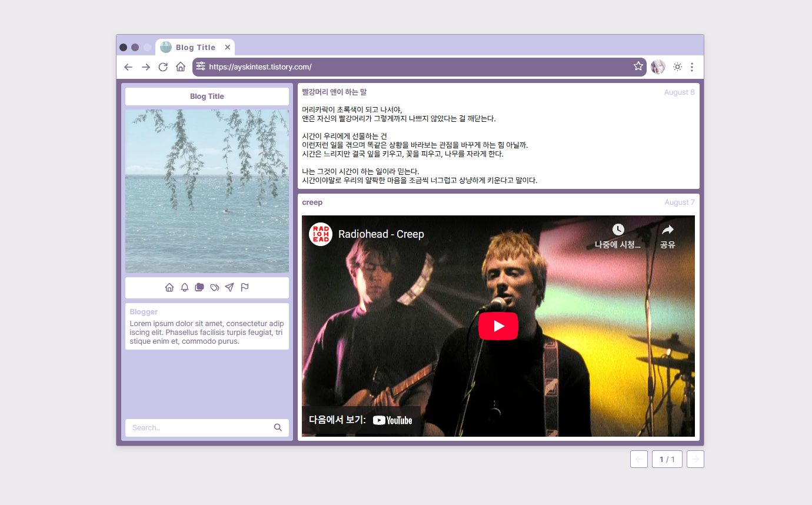Open the sidebar bell notifications icon
812x505 pixels.
(185, 287)
